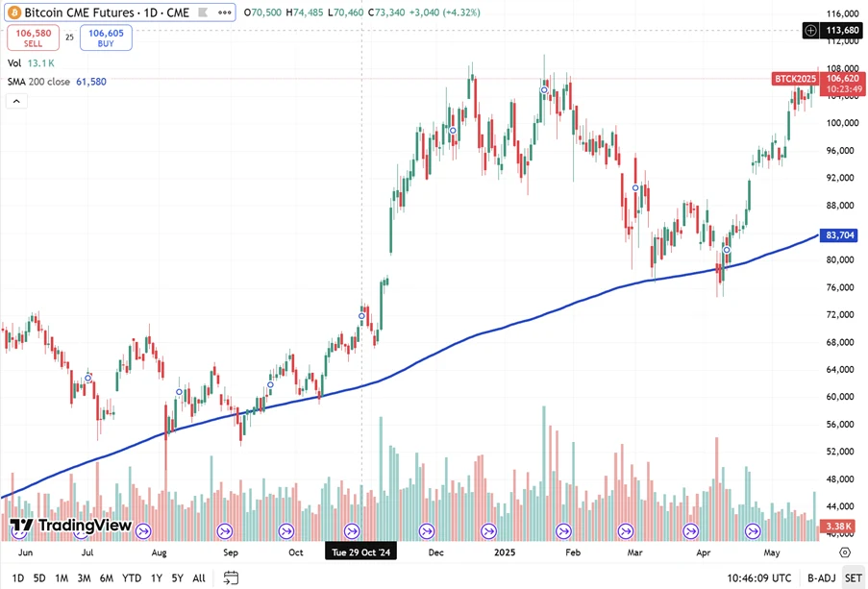Viewport: 868px width, 589px height.
Task: Click the SMA 200 close indicator label
Action: [x=38, y=82]
